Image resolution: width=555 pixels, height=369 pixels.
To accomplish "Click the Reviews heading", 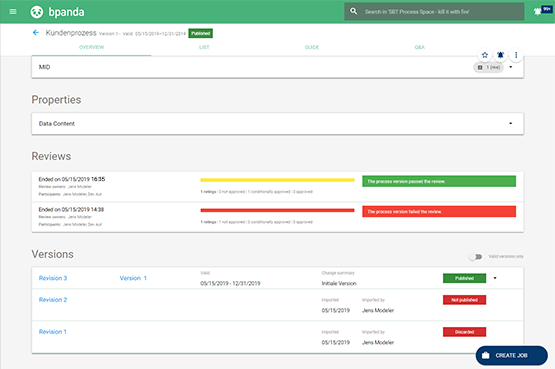I will 51,156.
